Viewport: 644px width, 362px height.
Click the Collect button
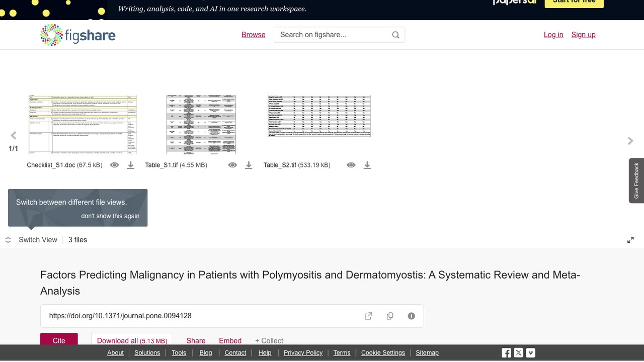[269, 340]
